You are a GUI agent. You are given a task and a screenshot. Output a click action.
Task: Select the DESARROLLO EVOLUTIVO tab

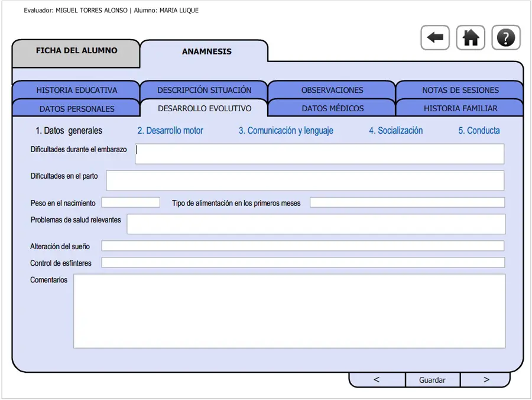tap(205, 108)
